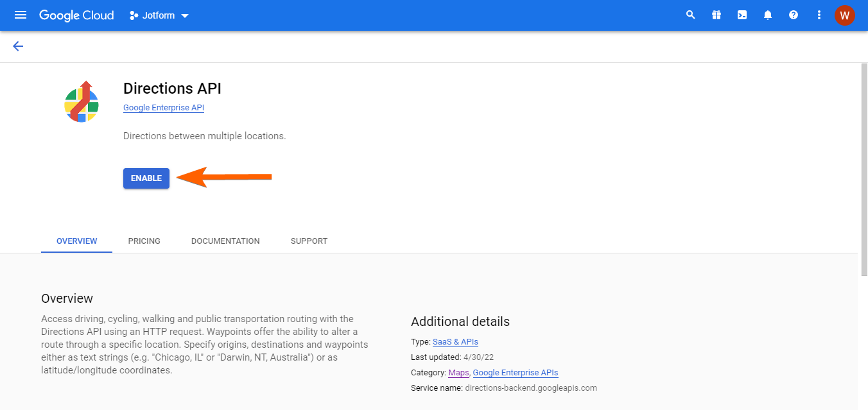Click the Directions API logo
This screenshot has height=410, width=868.
click(x=82, y=102)
